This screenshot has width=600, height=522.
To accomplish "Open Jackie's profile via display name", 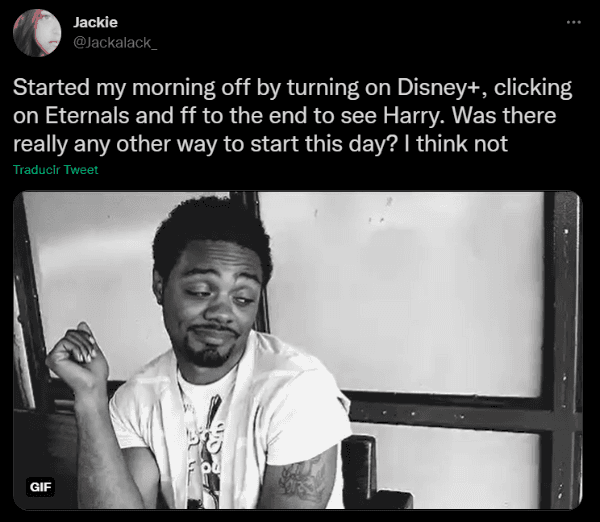I will 95,22.
